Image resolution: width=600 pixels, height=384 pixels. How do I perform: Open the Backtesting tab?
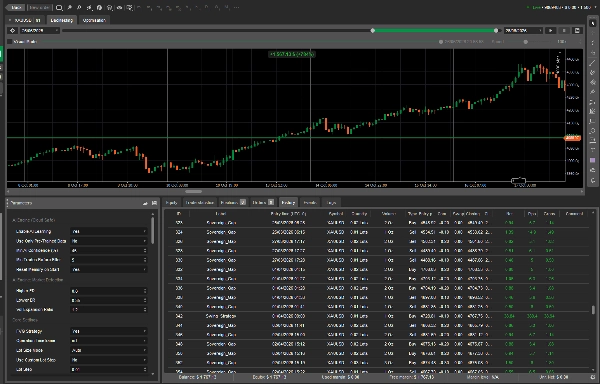coord(62,20)
